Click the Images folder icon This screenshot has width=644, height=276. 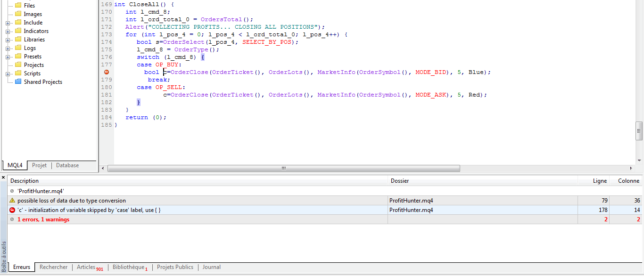18,14
